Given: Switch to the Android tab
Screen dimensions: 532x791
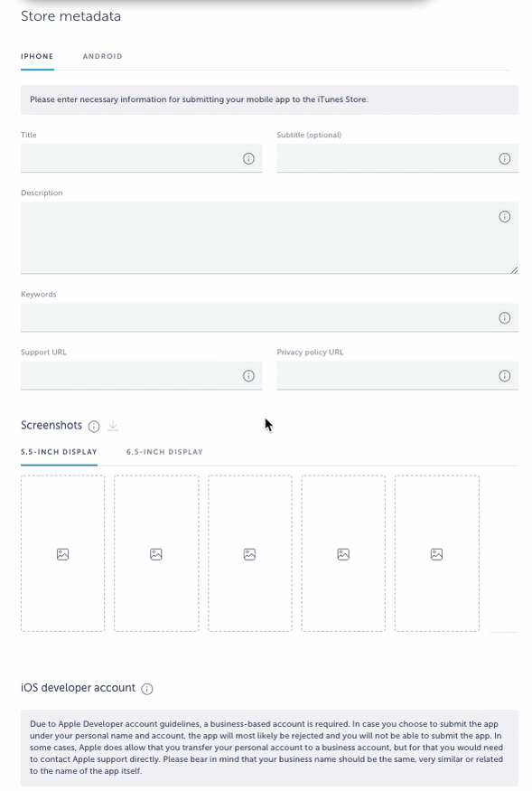Looking at the screenshot, I should point(102,56).
